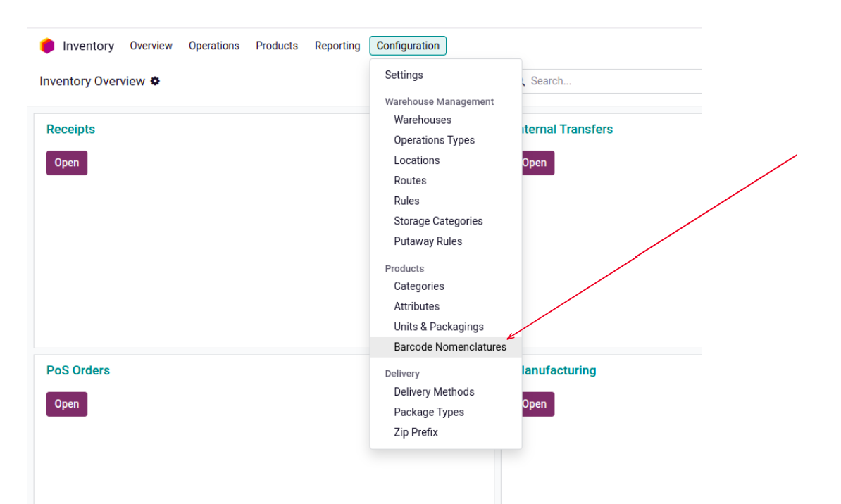
Task: Click the PoS Orders heading link
Action: pyautogui.click(x=78, y=370)
